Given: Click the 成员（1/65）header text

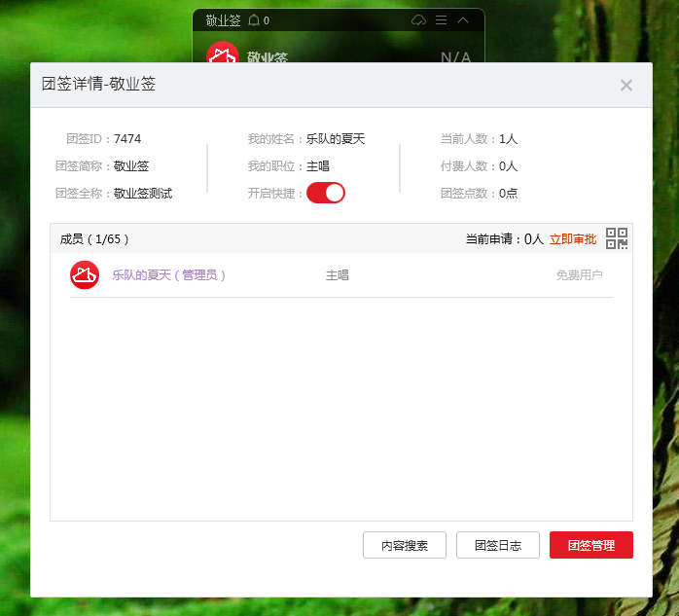Looking at the screenshot, I should [x=94, y=239].
